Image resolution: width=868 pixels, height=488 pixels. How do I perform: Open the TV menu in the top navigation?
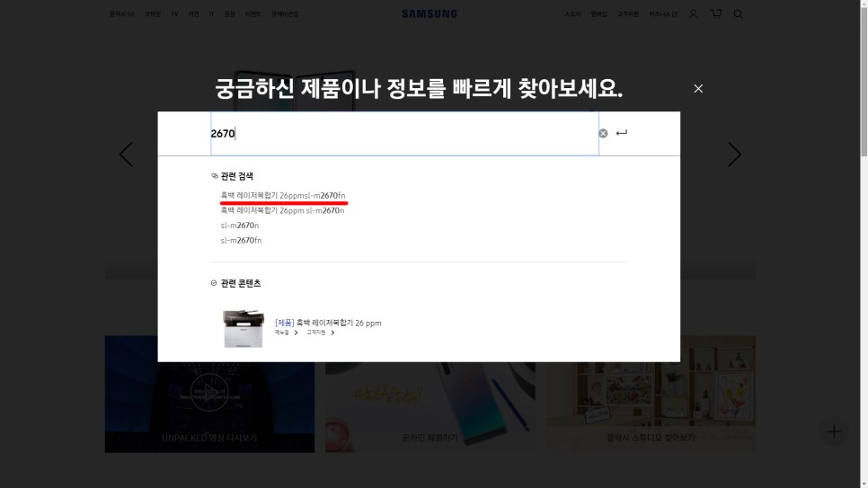pos(174,13)
